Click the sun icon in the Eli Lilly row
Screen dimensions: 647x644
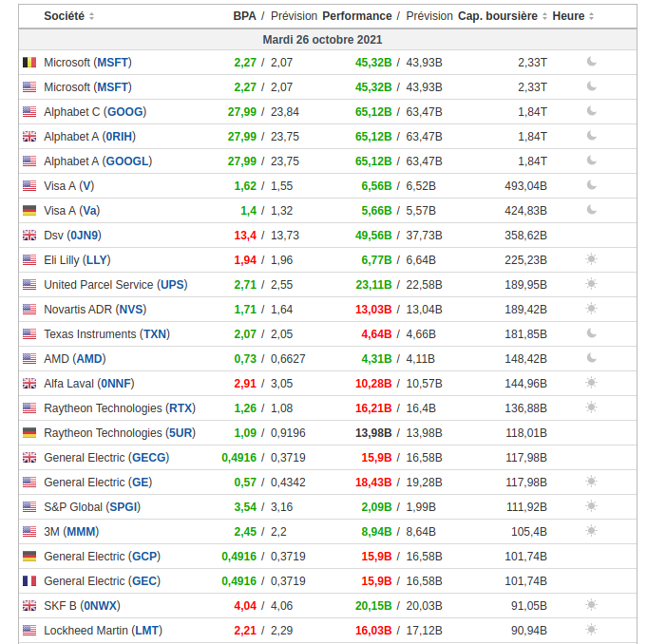[x=591, y=259]
